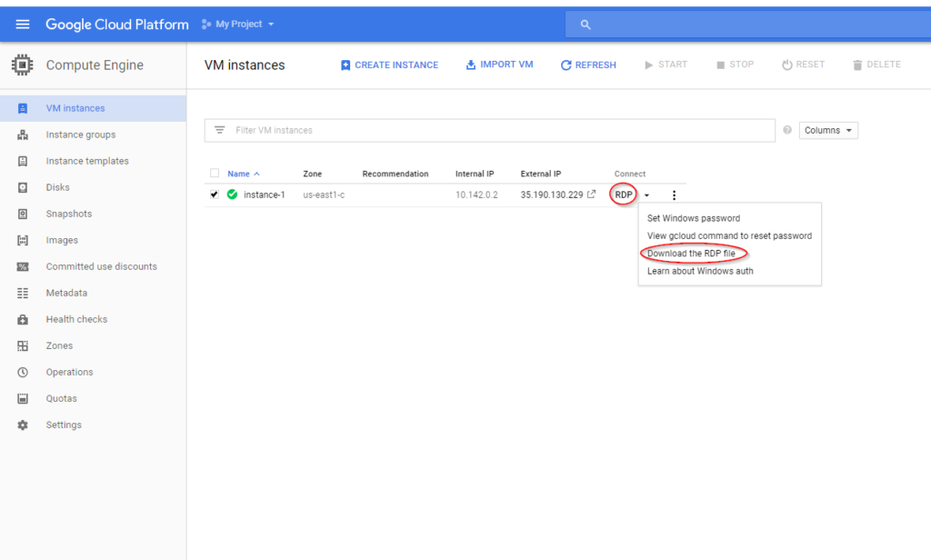Open Zones in the sidebar
This screenshot has height=560, width=931.
click(59, 345)
